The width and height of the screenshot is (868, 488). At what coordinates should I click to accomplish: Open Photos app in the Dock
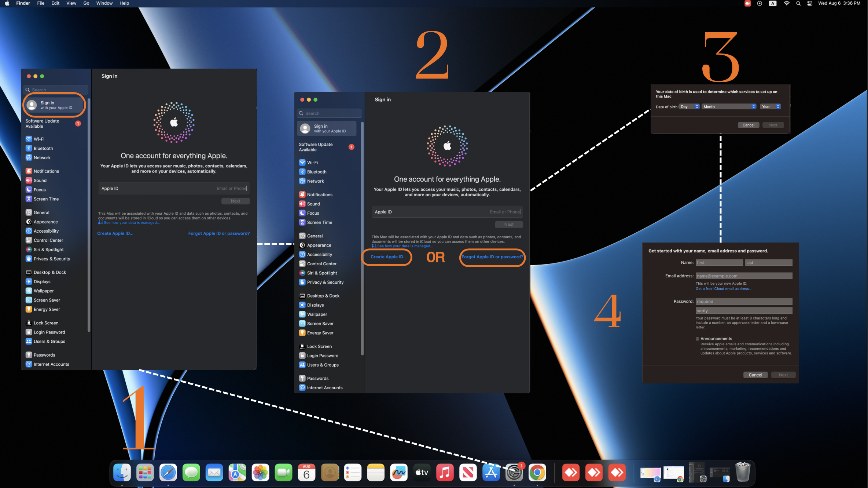click(x=261, y=473)
